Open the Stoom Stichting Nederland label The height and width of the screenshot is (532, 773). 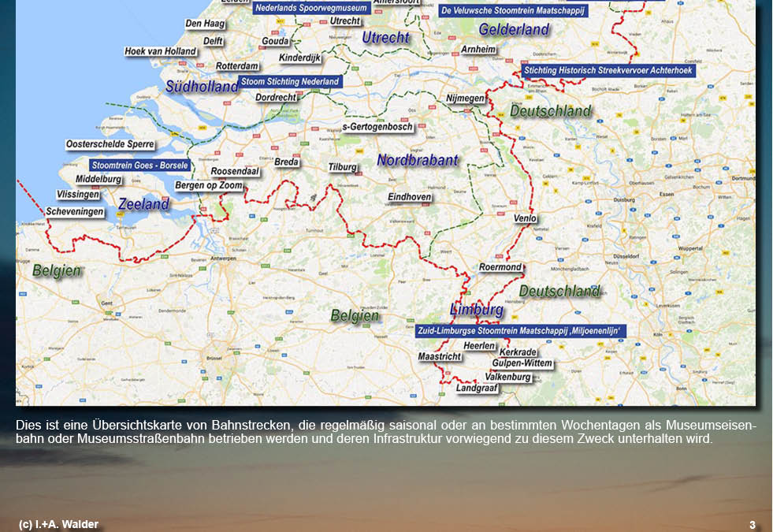(290, 81)
